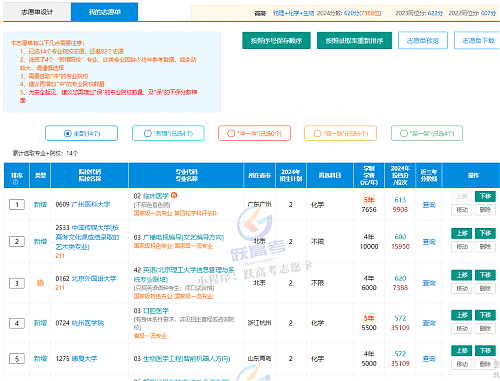Select the "新增" (已选4个) radio filter
500x381 pixels.
coord(168,133)
